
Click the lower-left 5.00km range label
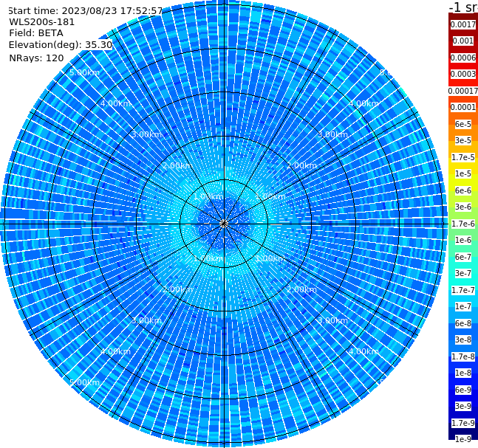coord(84,382)
